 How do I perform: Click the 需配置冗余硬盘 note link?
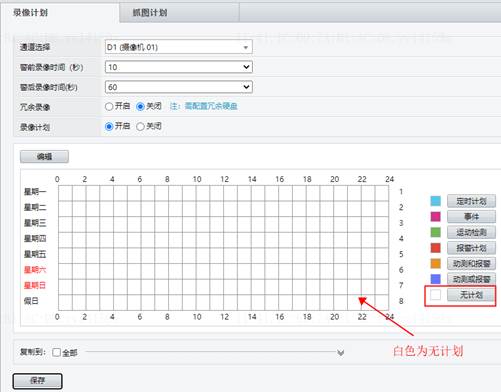pos(211,106)
